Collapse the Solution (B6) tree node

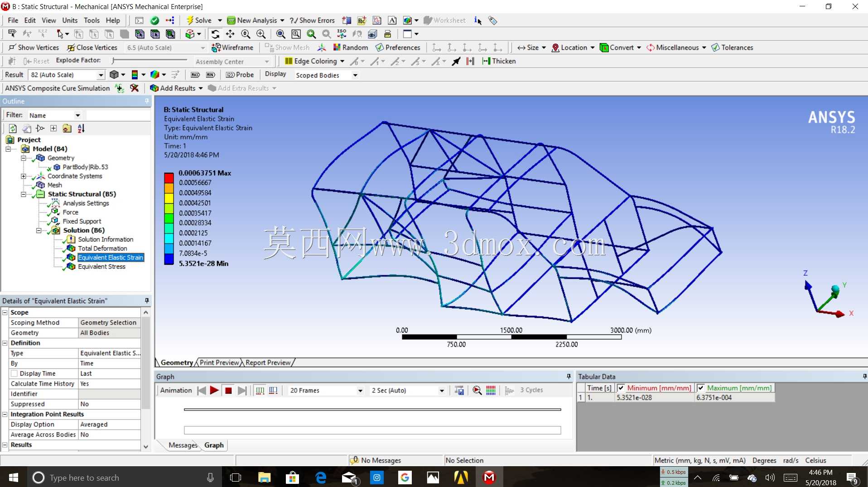tap(39, 230)
